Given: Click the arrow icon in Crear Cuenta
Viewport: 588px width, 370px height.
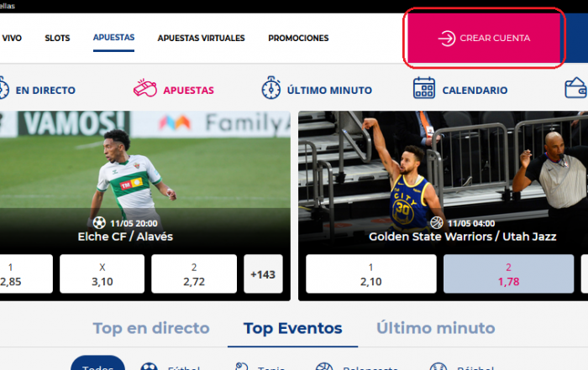Looking at the screenshot, I should [447, 39].
